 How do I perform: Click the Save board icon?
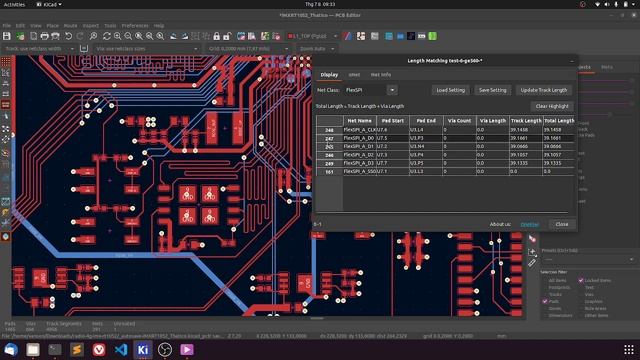pos(7,36)
